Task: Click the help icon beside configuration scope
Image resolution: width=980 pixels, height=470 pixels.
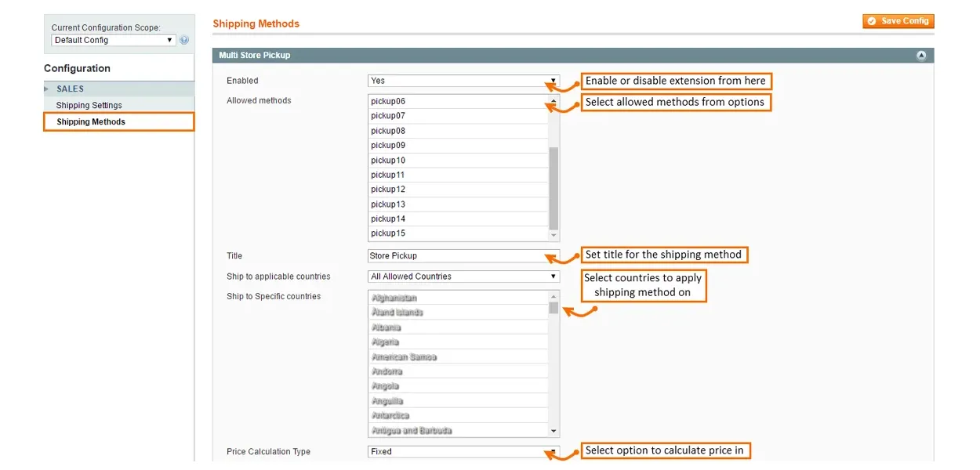Action: [184, 40]
